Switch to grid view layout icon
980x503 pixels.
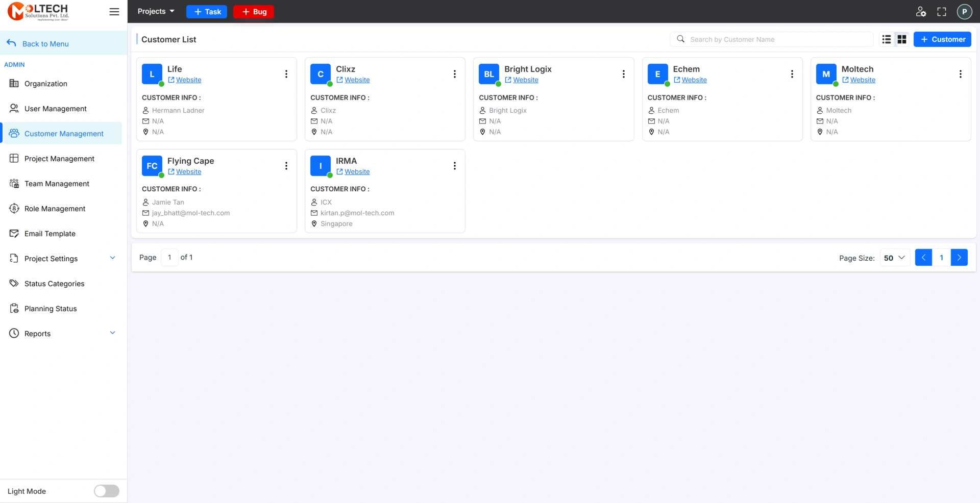pos(902,39)
